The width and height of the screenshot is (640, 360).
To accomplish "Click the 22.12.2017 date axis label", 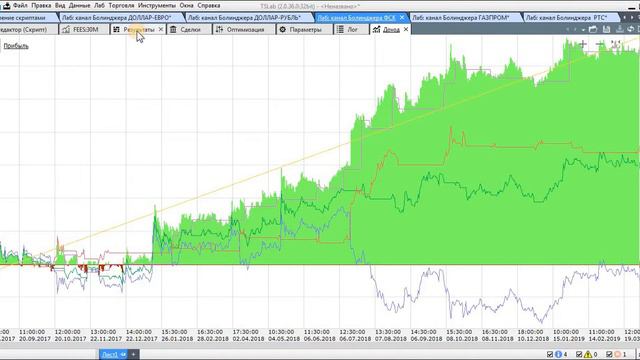I will click(x=142, y=339).
